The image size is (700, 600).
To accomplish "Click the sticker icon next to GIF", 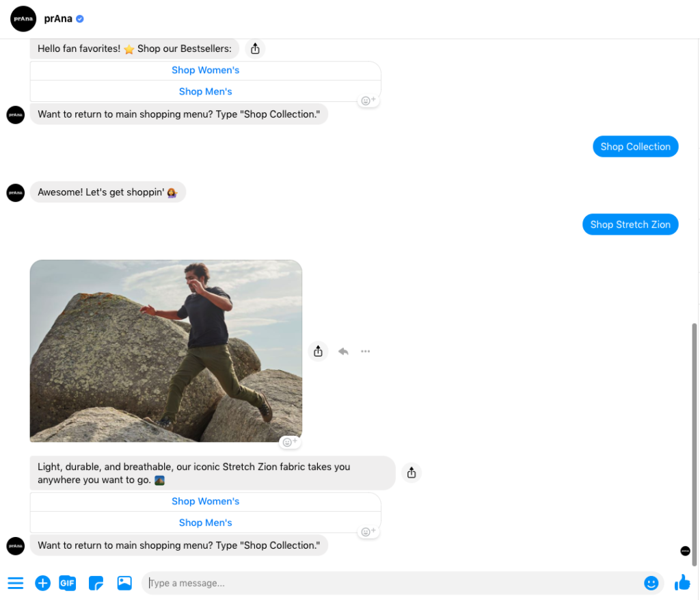I will point(96,583).
